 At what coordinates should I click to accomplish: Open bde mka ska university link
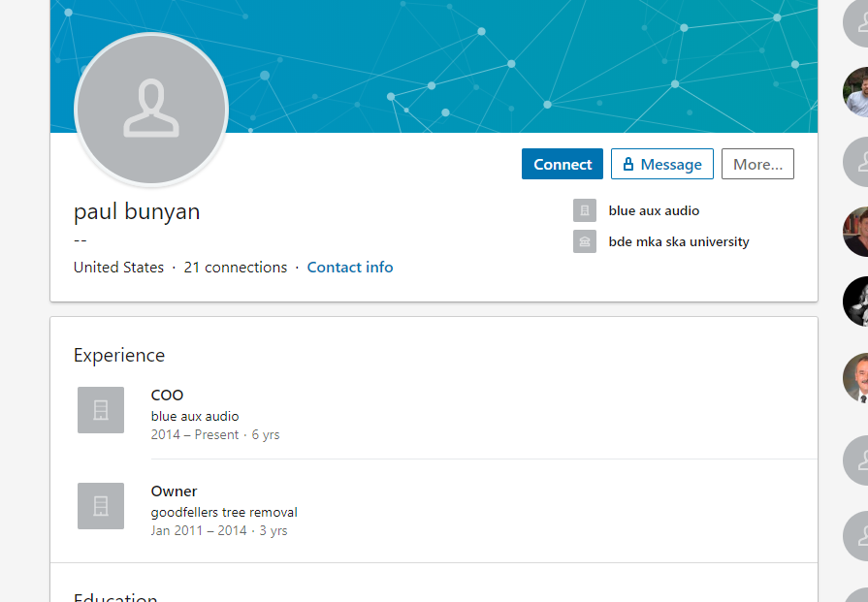[679, 241]
